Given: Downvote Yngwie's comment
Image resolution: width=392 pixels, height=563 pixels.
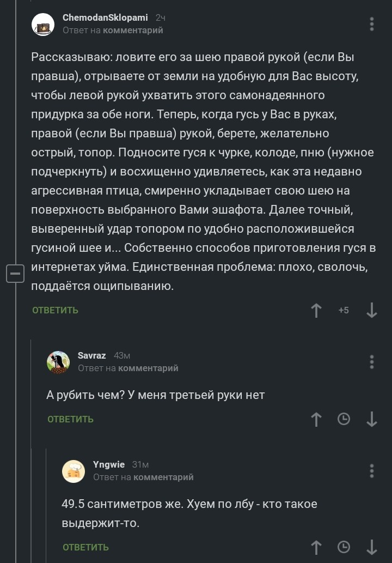Looking at the screenshot, I should 372,547.
